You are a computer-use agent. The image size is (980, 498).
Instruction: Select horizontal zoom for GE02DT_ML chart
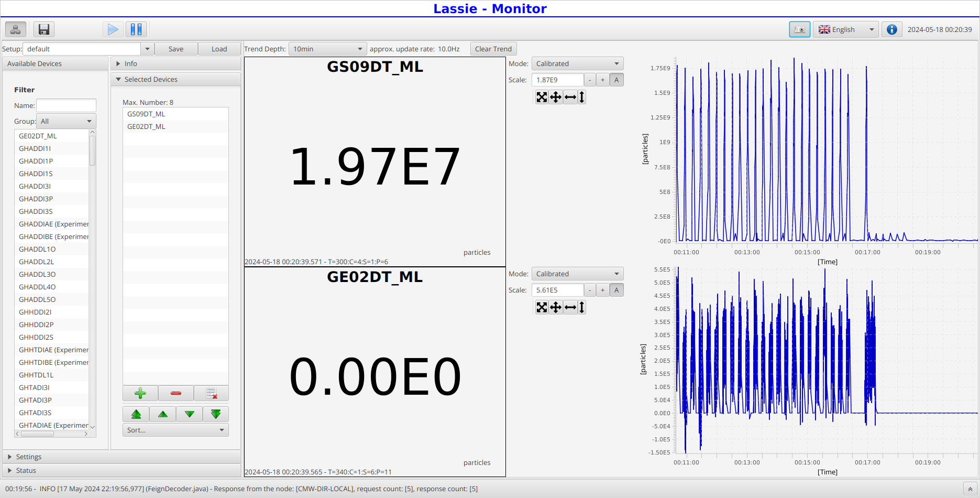[x=570, y=307]
